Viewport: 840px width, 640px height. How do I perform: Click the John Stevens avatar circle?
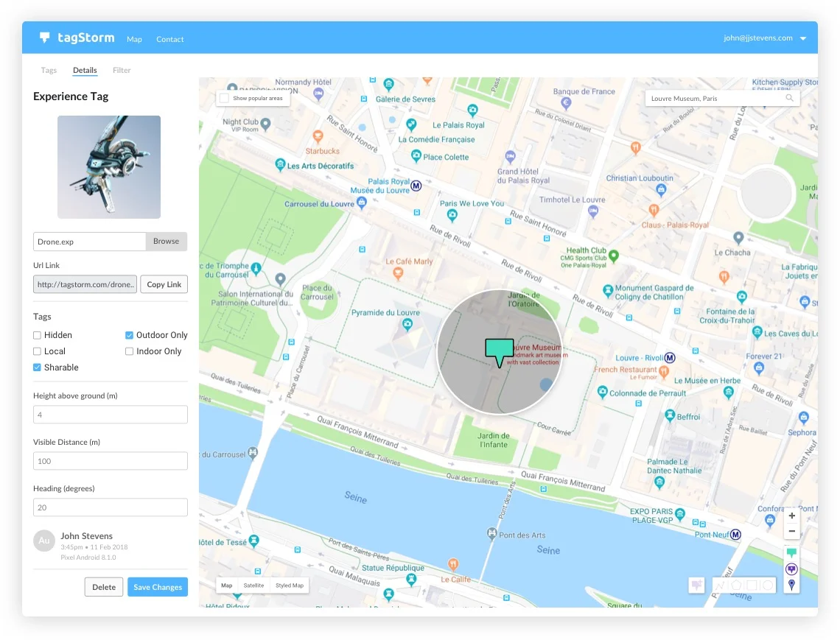[x=44, y=541]
